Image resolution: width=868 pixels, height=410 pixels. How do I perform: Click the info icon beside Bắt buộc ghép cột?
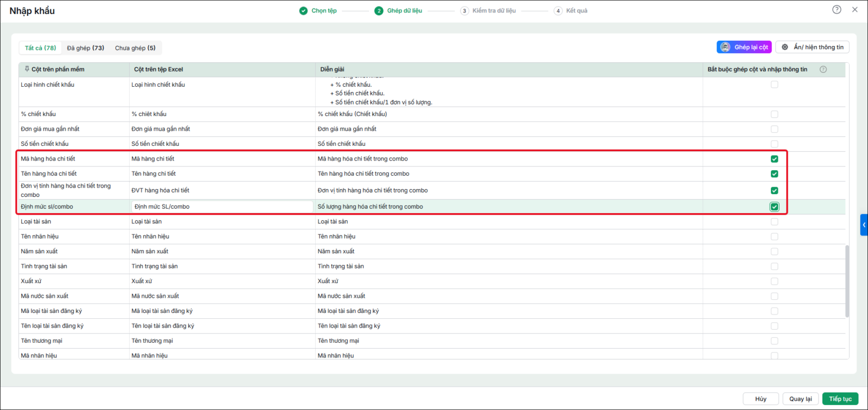point(823,69)
